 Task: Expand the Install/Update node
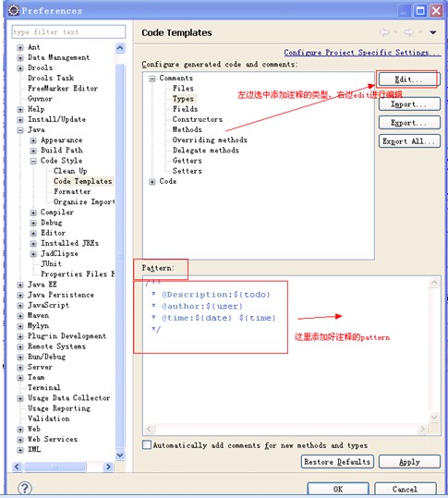point(20,120)
